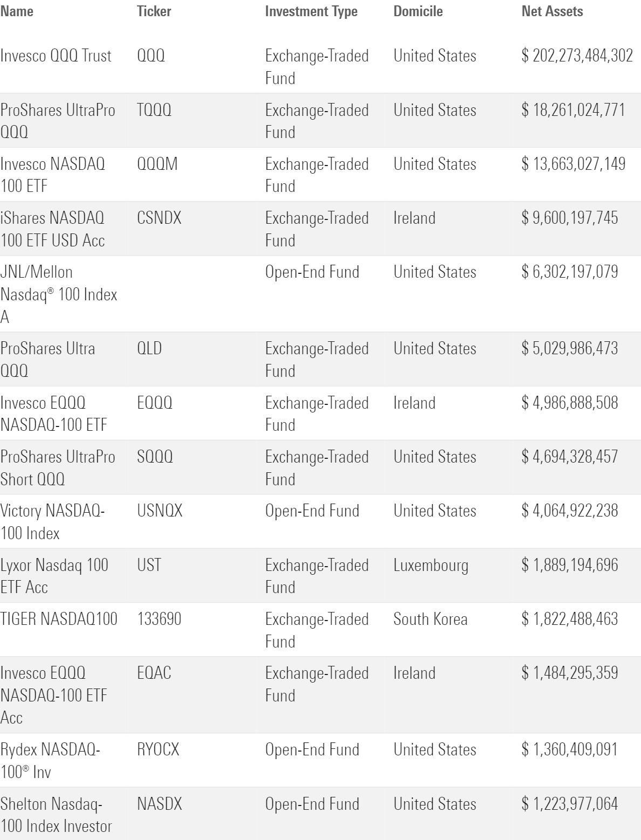
Task: Click the $ 202,273,484,302 net assets value
Action: click(577, 56)
